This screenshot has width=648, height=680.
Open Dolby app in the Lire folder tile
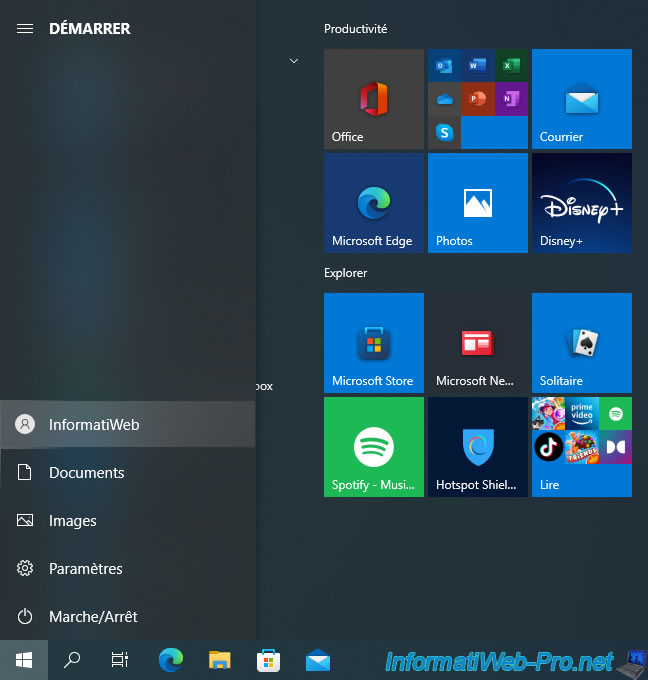click(x=615, y=447)
